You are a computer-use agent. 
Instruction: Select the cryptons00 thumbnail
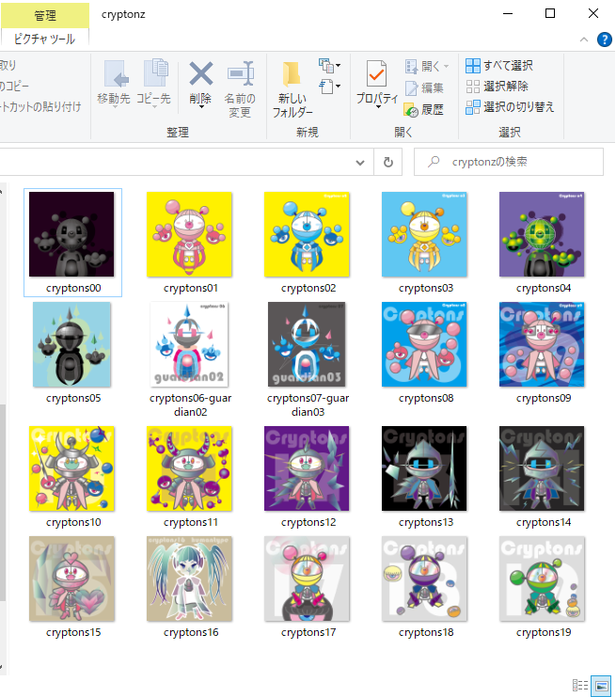click(71, 234)
